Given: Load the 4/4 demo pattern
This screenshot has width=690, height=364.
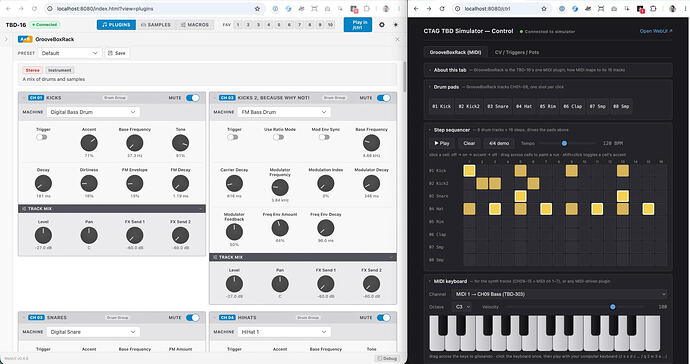Looking at the screenshot, I should click(499, 143).
